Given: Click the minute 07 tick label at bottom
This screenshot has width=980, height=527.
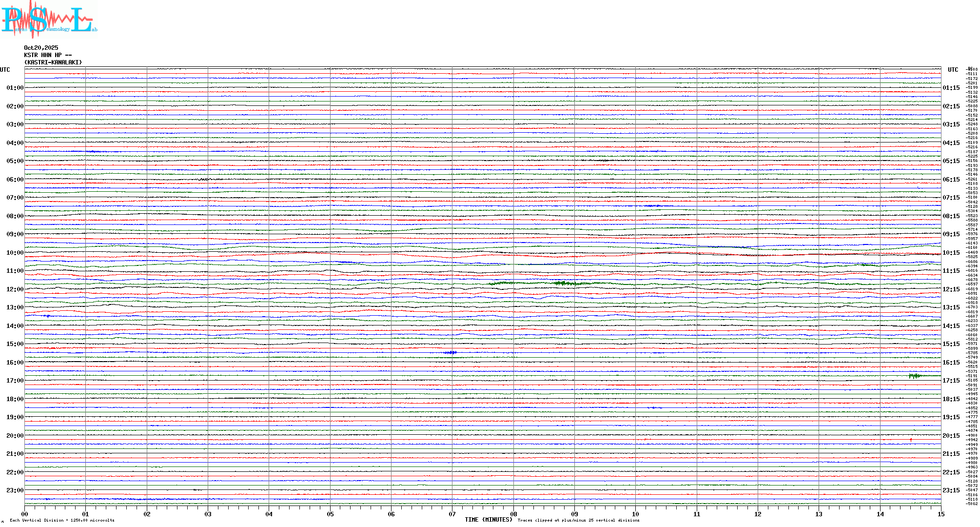Looking at the screenshot, I should pyautogui.click(x=452, y=514).
